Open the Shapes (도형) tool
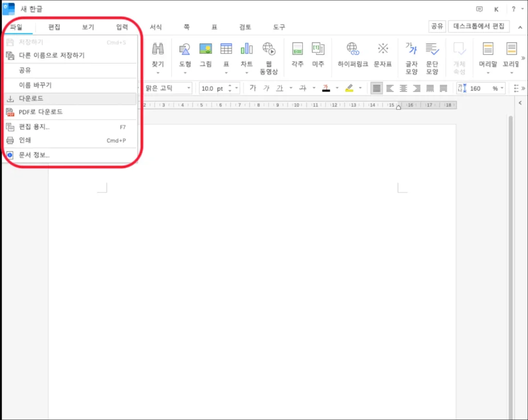Image resolution: width=528 pixels, height=420 pixels. point(185,49)
